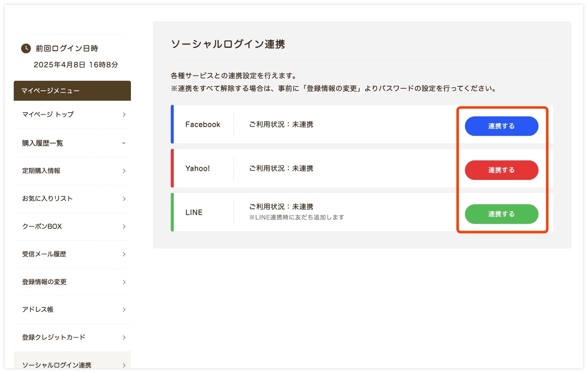The height and width of the screenshot is (373, 588).
Task: Link Yahoo! with the red 連携する button
Action: (501, 170)
